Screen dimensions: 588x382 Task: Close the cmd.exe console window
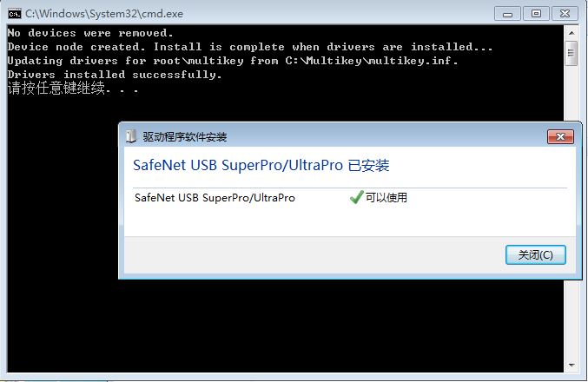click(x=565, y=14)
